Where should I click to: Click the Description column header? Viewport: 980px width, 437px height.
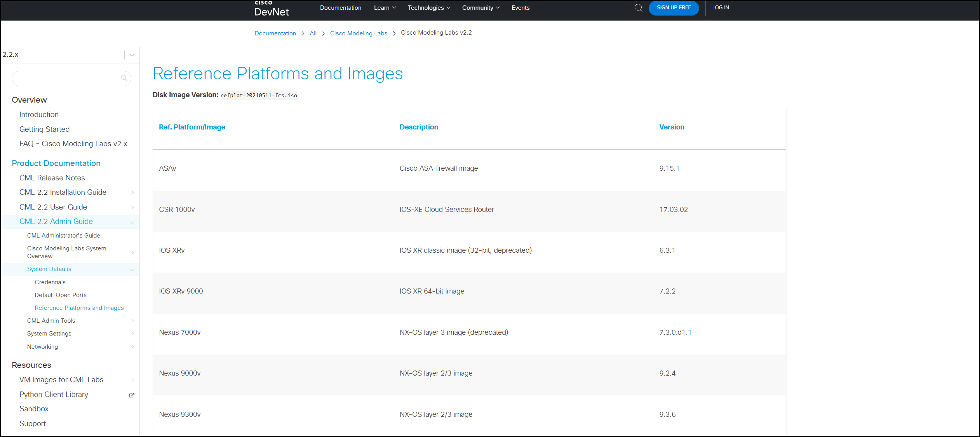(x=419, y=127)
